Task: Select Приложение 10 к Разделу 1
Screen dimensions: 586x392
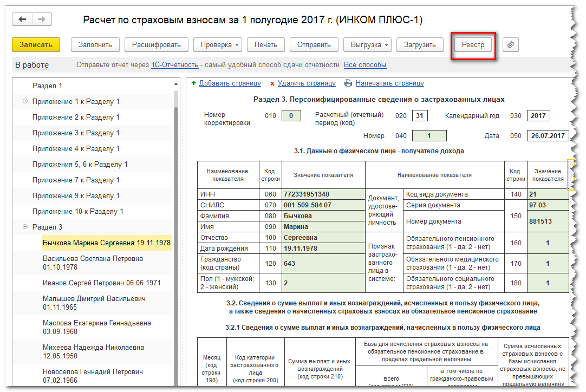Action: tap(78, 211)
